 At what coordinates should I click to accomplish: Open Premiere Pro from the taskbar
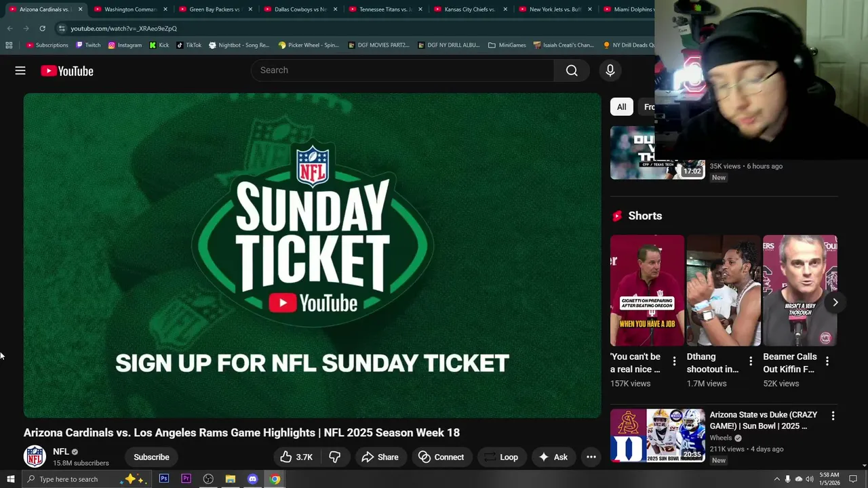click(x=186, y=479)
